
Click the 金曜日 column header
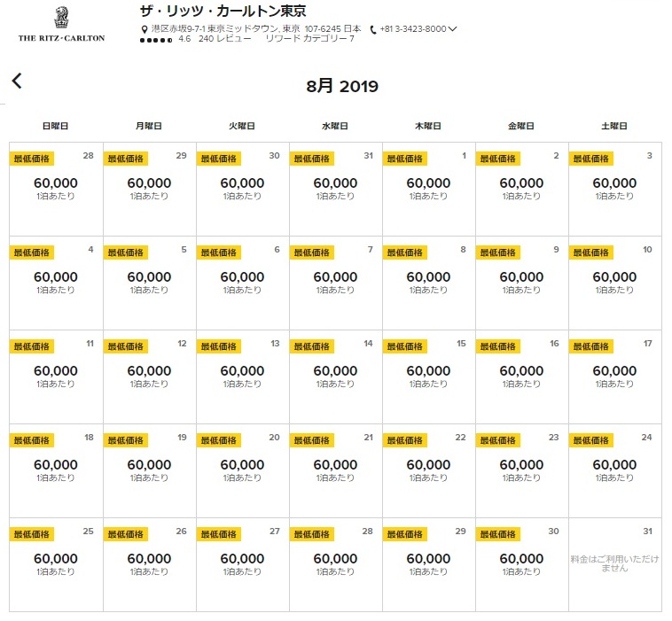tap(520, 126)
